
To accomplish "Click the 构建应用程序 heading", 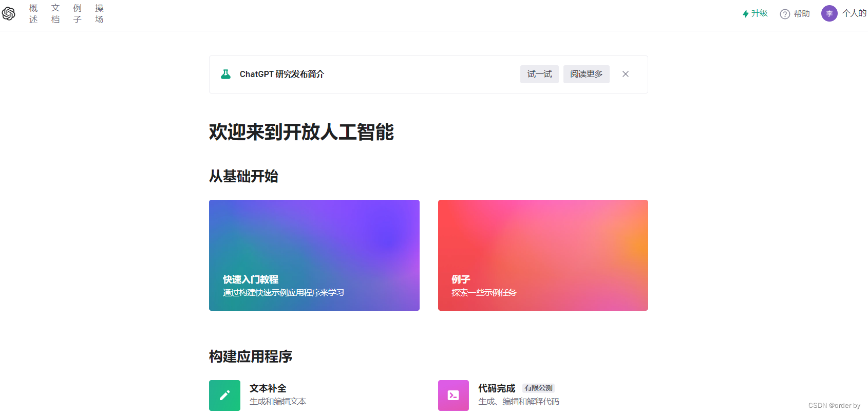I will (251, 356).
